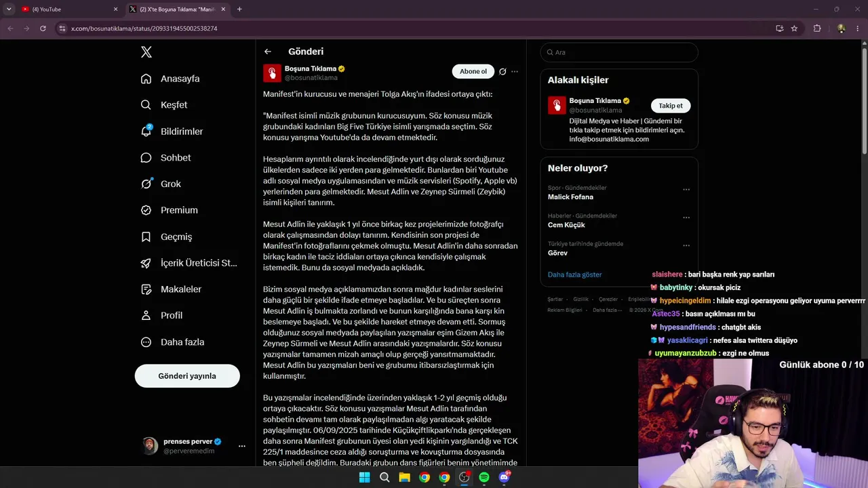Viewport: 868px width, 488px height.
Task: Open the tab search dropdown arrow
Action: (x=9, y=9)
